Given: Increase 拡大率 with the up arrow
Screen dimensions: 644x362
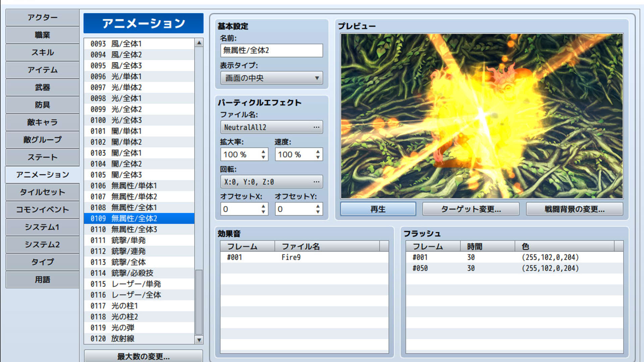Looking at the screenshot, I should pyautogui.click(x=263, y=152).
